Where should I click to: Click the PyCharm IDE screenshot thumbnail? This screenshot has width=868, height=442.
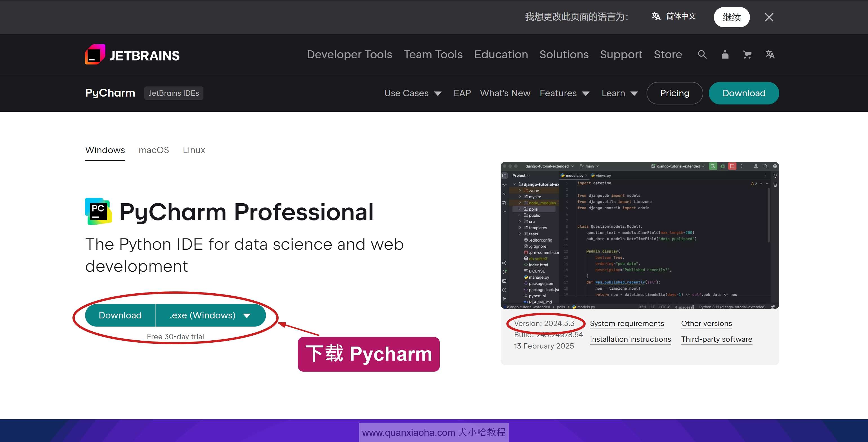tap(640, 235)
